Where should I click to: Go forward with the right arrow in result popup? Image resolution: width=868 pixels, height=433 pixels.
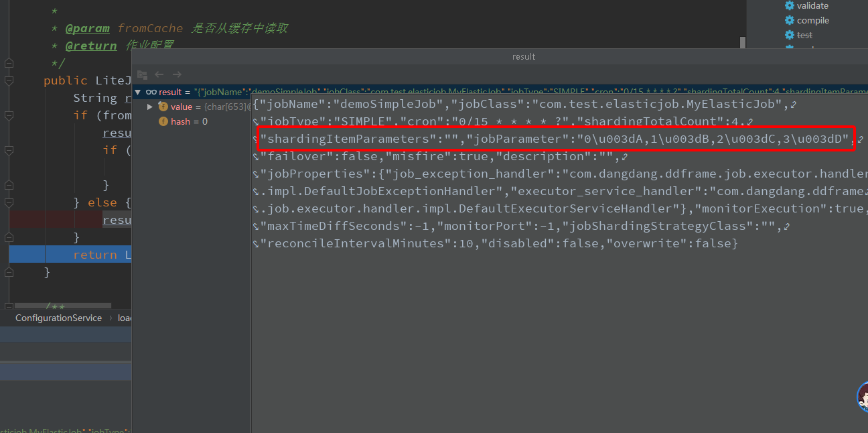[177, 74]
